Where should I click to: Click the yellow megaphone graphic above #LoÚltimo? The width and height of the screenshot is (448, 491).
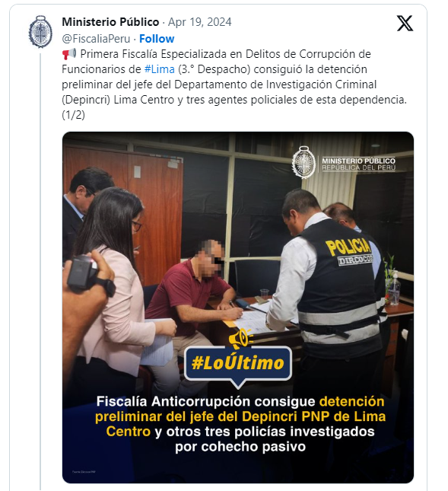(x=240, y=338)
